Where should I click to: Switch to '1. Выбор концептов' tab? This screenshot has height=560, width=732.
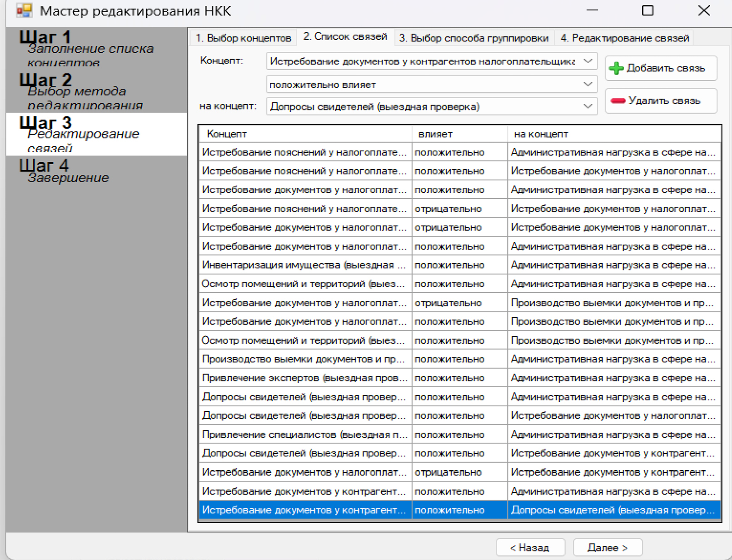point(243,38)
